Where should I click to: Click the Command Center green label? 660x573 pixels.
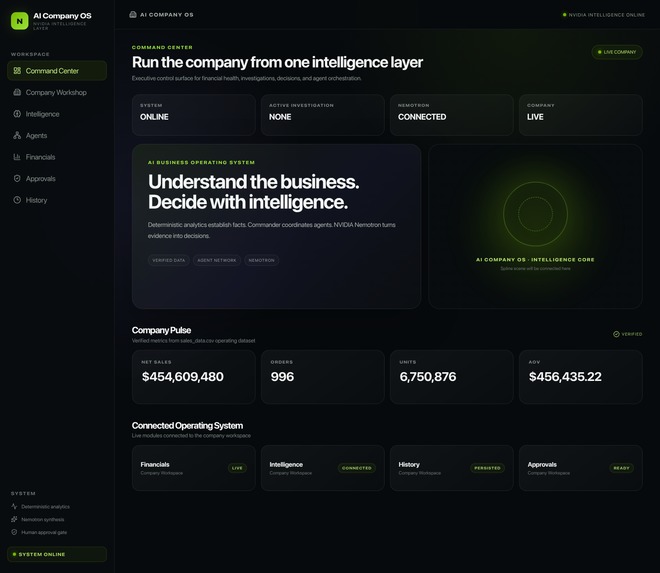(x=162, y=47)
